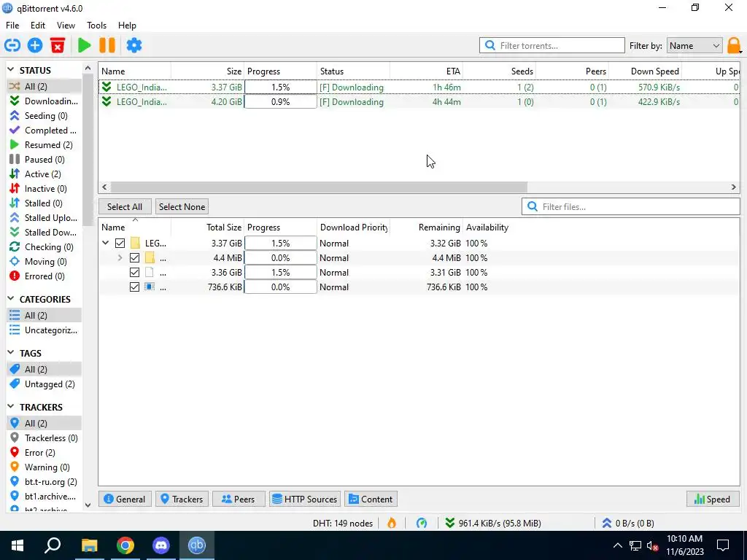The width and height of the screenshot is (747, 560).
Task: Click the orange lock UI icon
Action: [734, 46]
